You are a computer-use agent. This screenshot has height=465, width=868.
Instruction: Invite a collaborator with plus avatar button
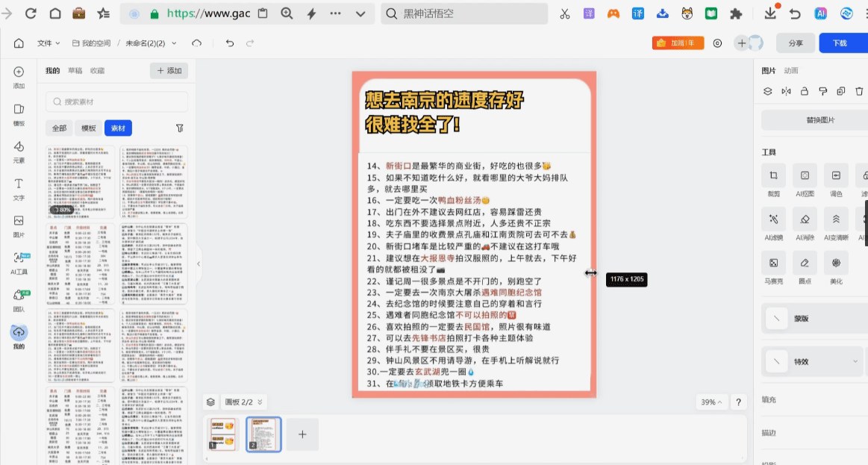pyautogui.click(x=741, y=43)
